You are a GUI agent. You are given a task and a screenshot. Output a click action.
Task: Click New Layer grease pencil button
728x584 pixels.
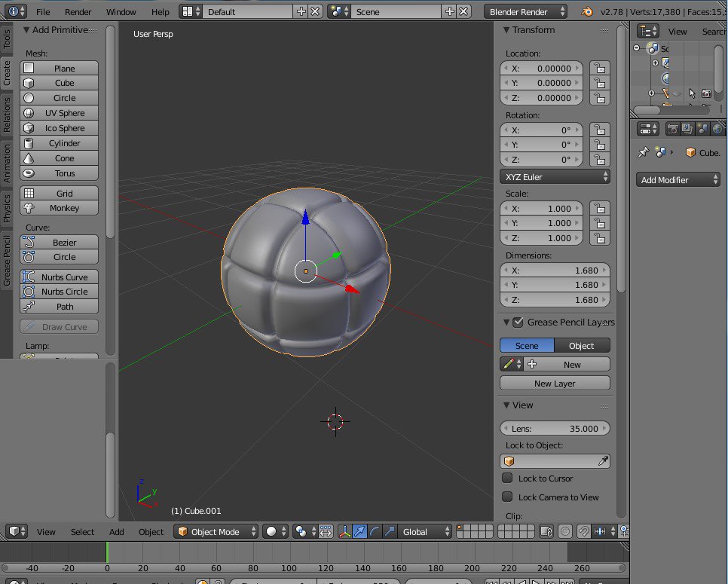[x=555, y=384]
